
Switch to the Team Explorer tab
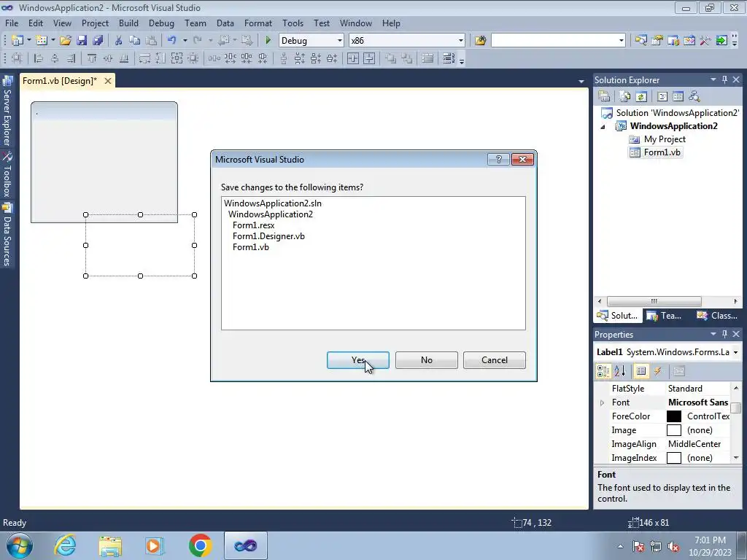tap(665, 316)
